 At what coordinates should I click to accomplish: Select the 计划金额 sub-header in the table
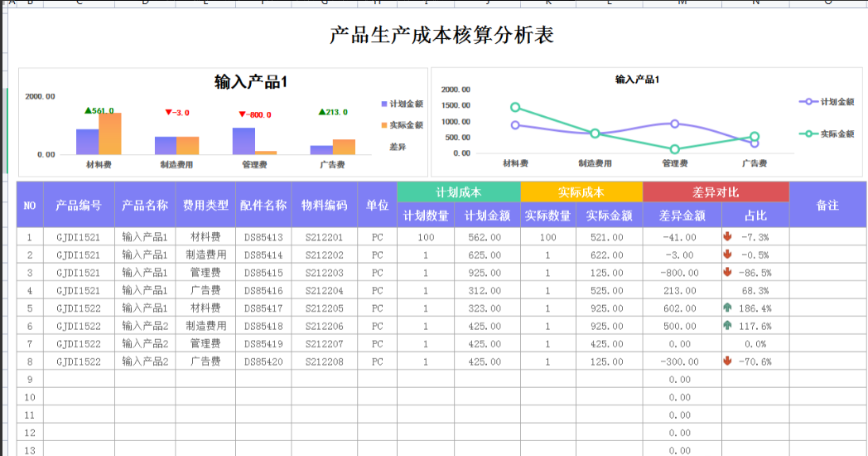coord(487,215)
